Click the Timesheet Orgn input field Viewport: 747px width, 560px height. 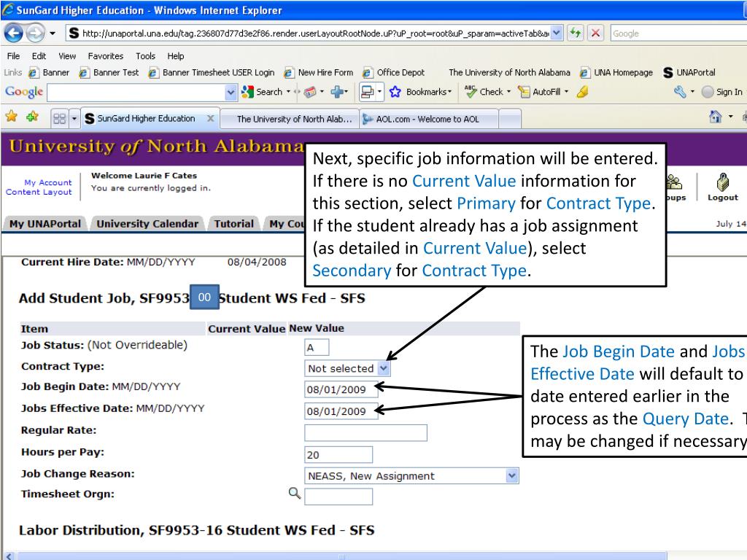click(x=338, y=497)
